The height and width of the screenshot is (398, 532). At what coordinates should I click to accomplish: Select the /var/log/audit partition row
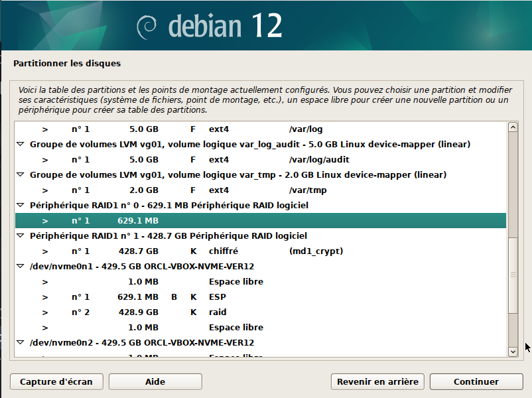[x=261, y=159]
